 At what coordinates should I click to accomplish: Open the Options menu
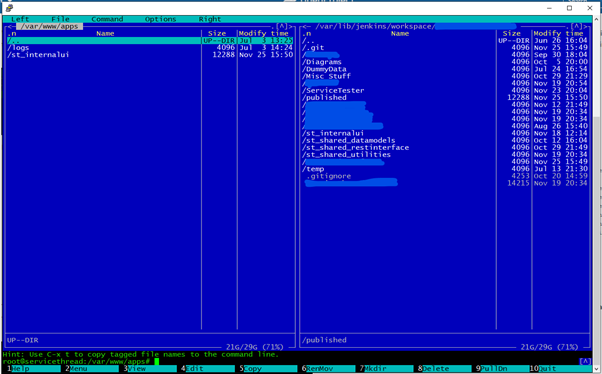coord(160,19)
